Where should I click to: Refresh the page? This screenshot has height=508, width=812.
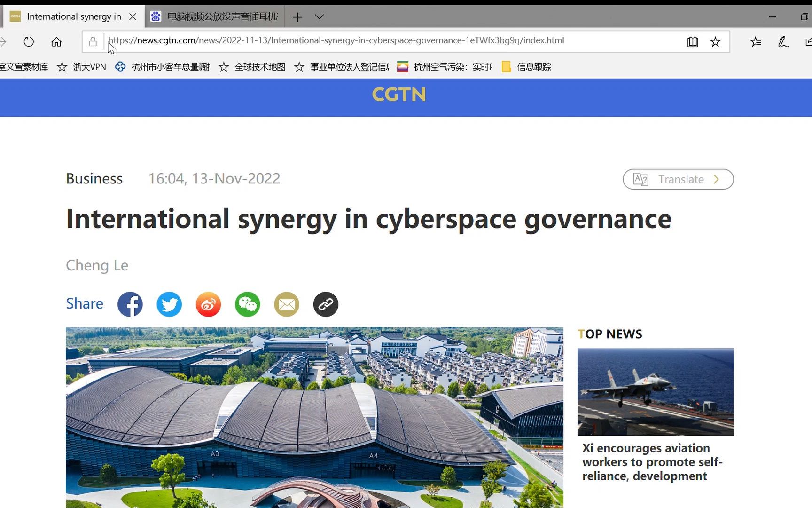tap(29, 42)
